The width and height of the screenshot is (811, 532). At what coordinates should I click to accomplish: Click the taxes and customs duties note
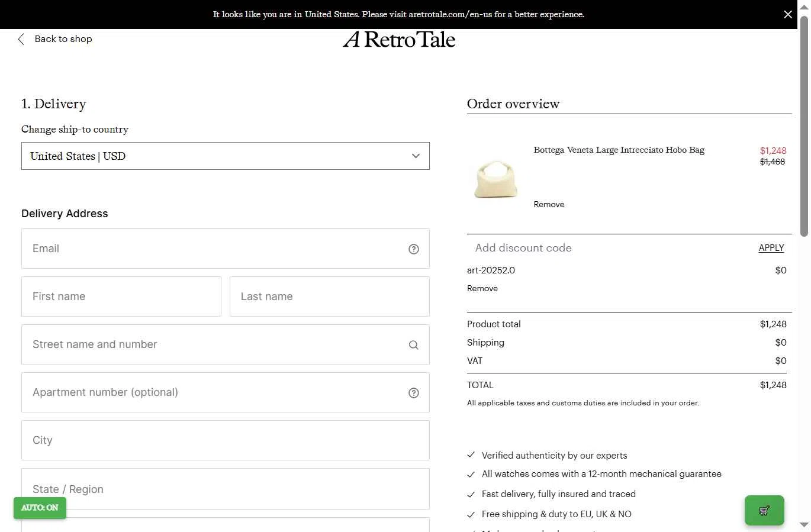(583, 403)
